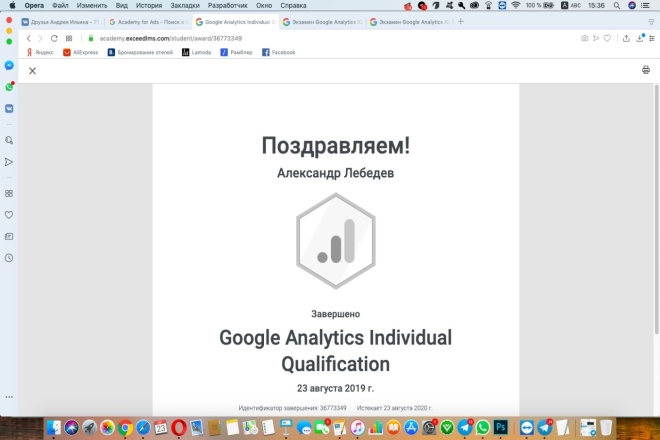The height and width of the screenshot is (440, 660).
Task: Click the vertical page scrollbar
Action: (x=656, y=211)
